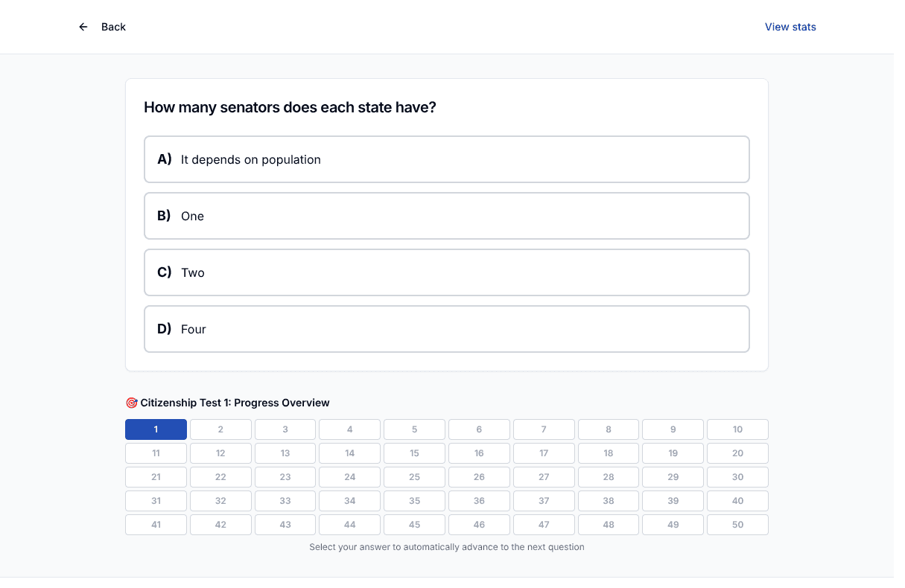Open question 23 tile

(285, 477)
